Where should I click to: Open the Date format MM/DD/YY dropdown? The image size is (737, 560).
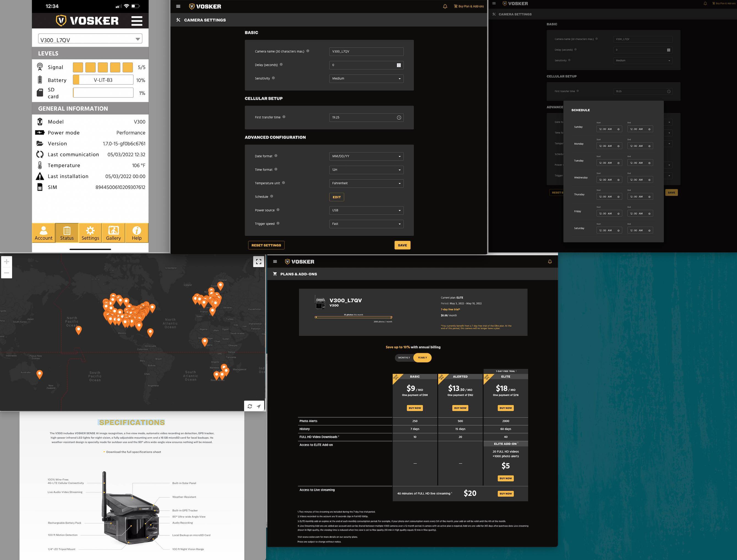pos(366,156)
